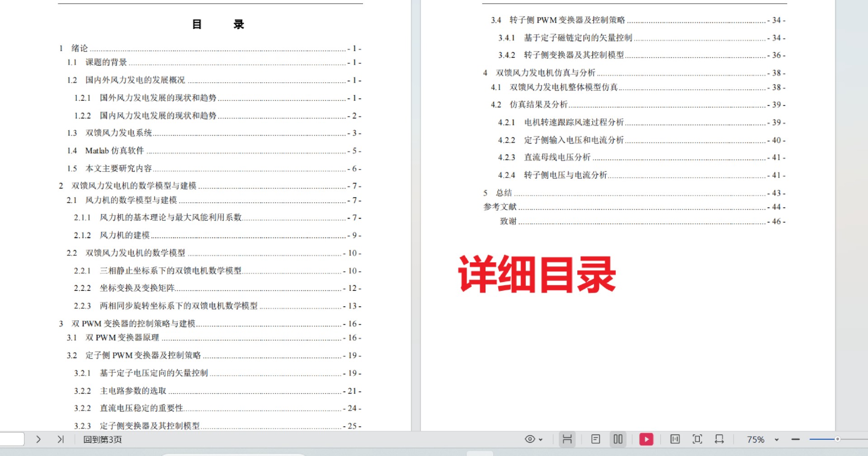This screenshot has height=456, width=868.
Task: Open TOC entry 1.2.2 国内风力发电发展的现状和趋势
Action: point(218,115)
